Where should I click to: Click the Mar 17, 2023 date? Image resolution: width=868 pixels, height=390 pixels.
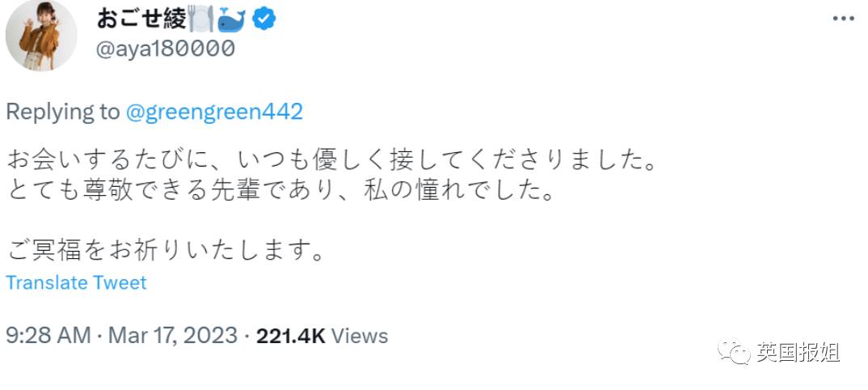pyautogui.click(x=172, y=336)
